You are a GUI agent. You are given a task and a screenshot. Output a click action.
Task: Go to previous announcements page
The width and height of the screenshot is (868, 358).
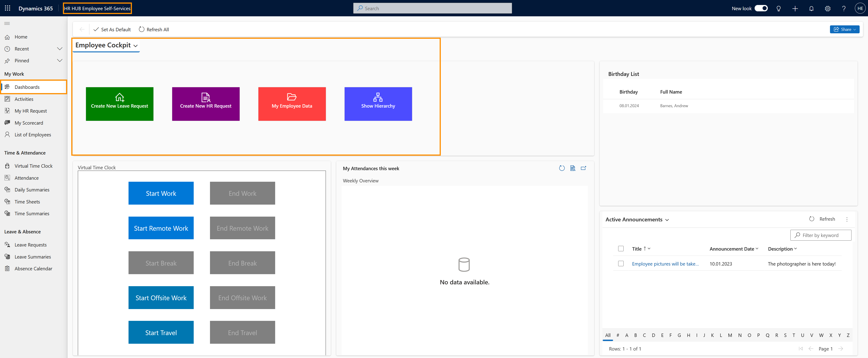pos(811,348)
